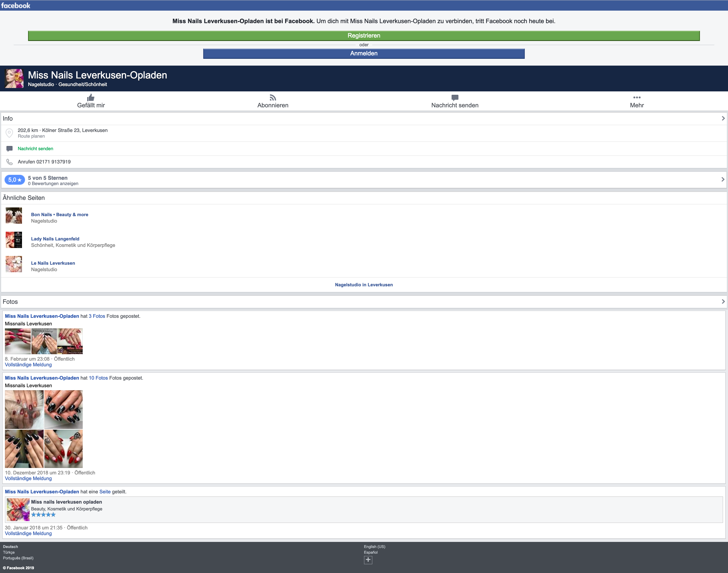Select Türkçe language
The image size is (728, 573).
point(9,552)
